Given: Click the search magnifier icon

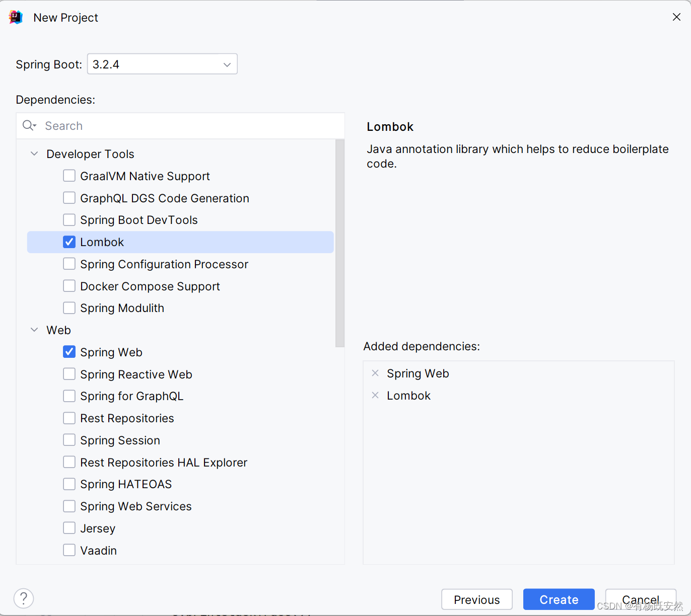Looking at the screenshot, I should (29, 125).
